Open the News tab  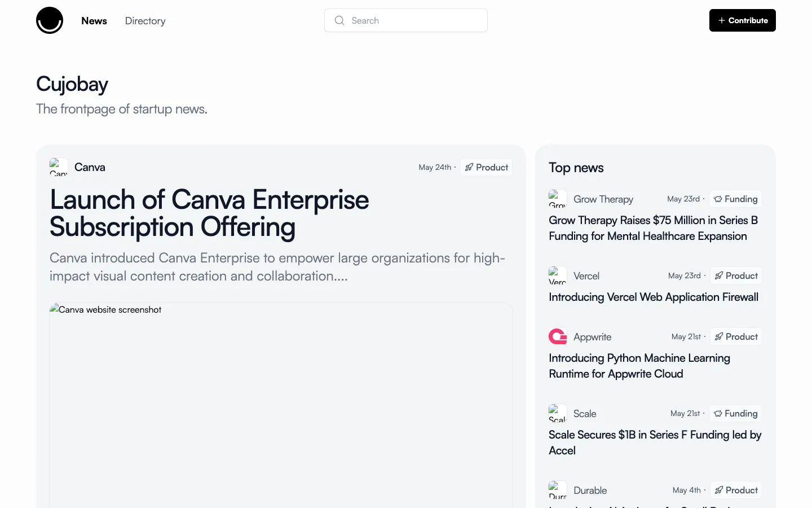pos(94,21)
